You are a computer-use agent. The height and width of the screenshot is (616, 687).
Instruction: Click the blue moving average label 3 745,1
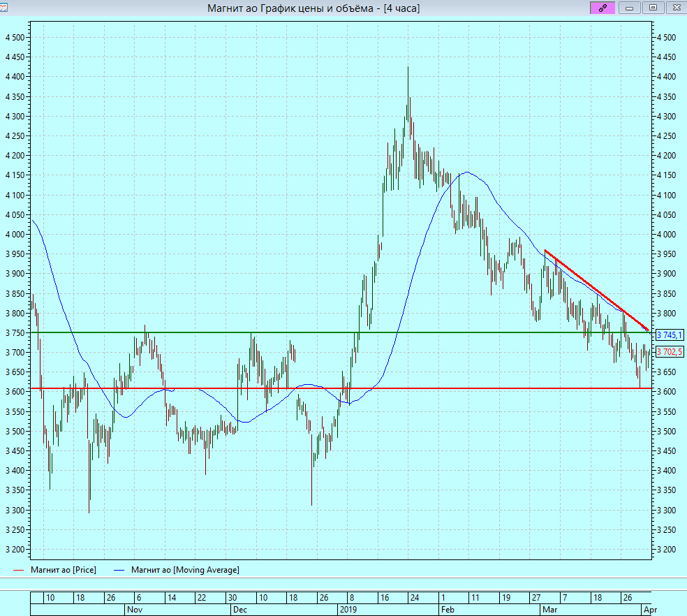670,335
